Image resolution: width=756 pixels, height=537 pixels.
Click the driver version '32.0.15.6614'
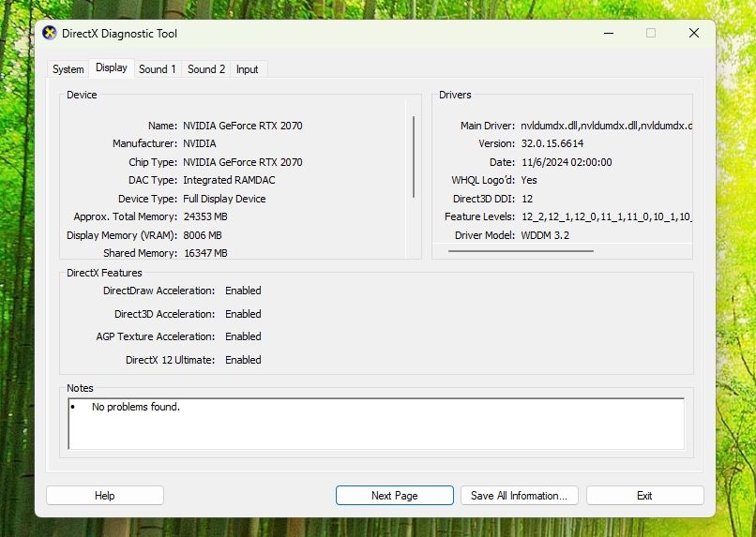click(552, 143)
